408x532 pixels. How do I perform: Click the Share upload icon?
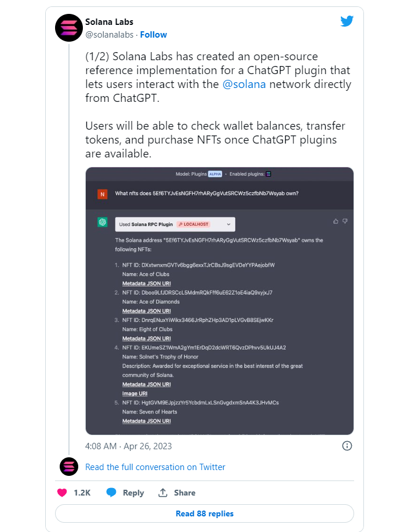(163, 493)
